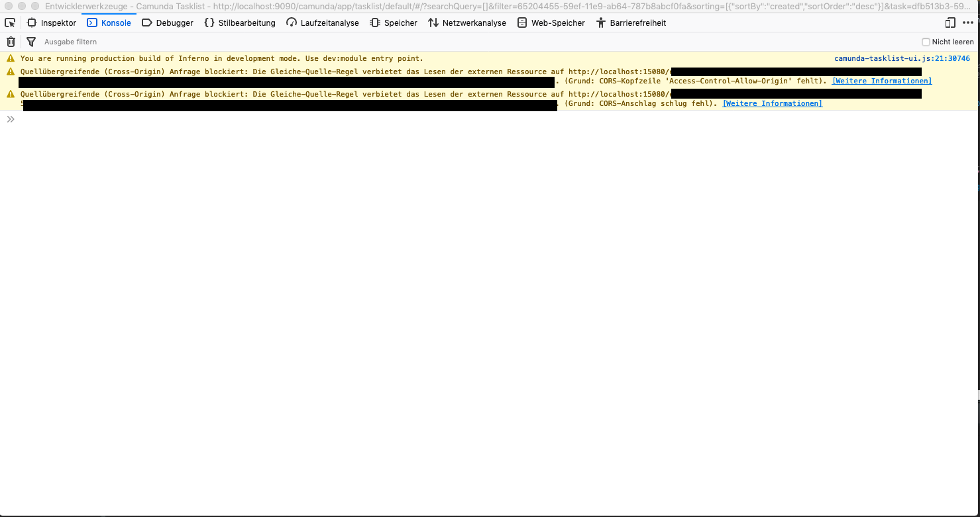Open the Laufzeitanalyse tab
Viewport: 980px width, 517px height.
tap(323, 23)
